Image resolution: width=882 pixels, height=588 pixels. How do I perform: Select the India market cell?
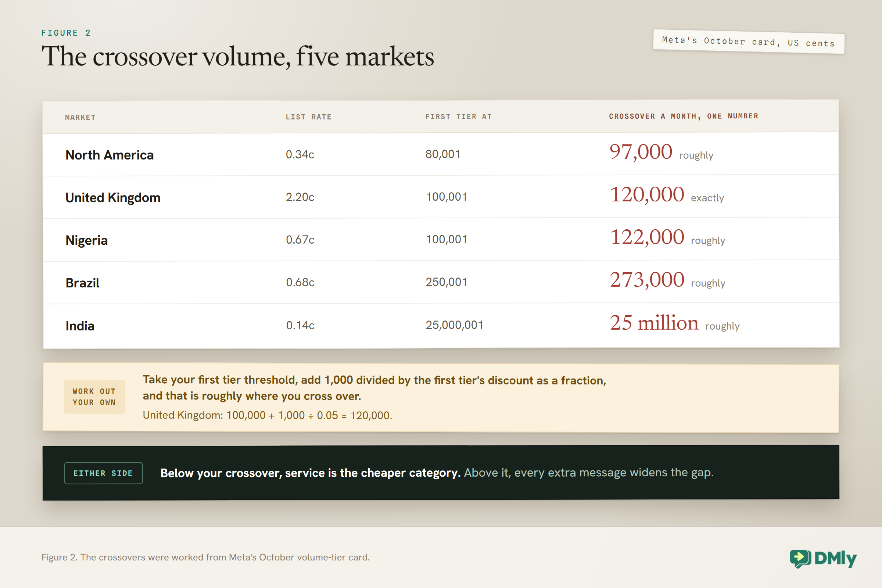coord(80,326)
